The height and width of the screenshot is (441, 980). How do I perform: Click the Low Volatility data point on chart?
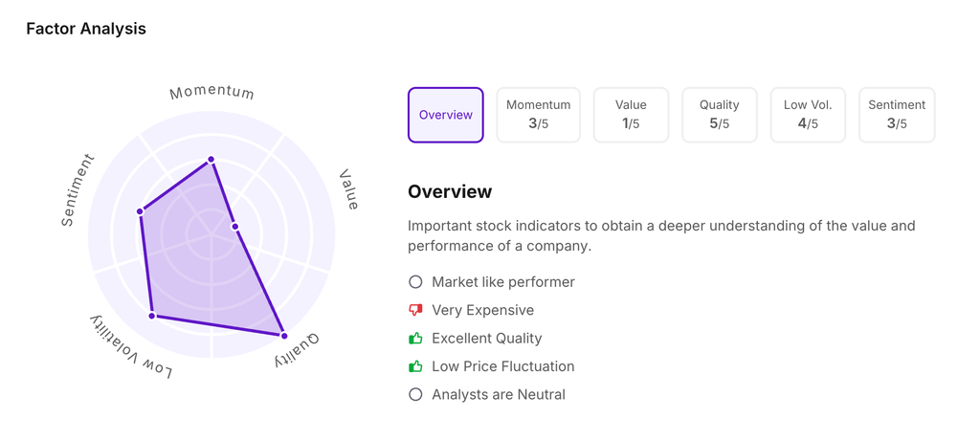pyautogui.click(x=152, y=316)
